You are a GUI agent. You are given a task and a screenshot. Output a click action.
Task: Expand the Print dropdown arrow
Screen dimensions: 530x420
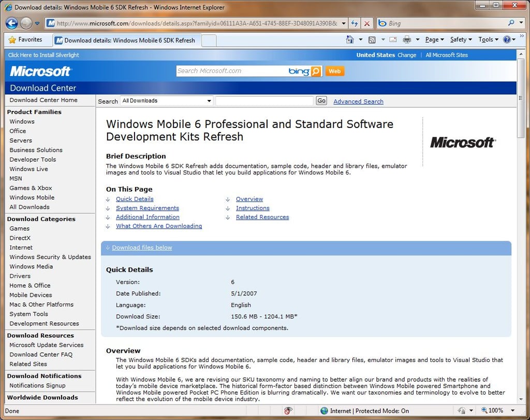(418, 39)
